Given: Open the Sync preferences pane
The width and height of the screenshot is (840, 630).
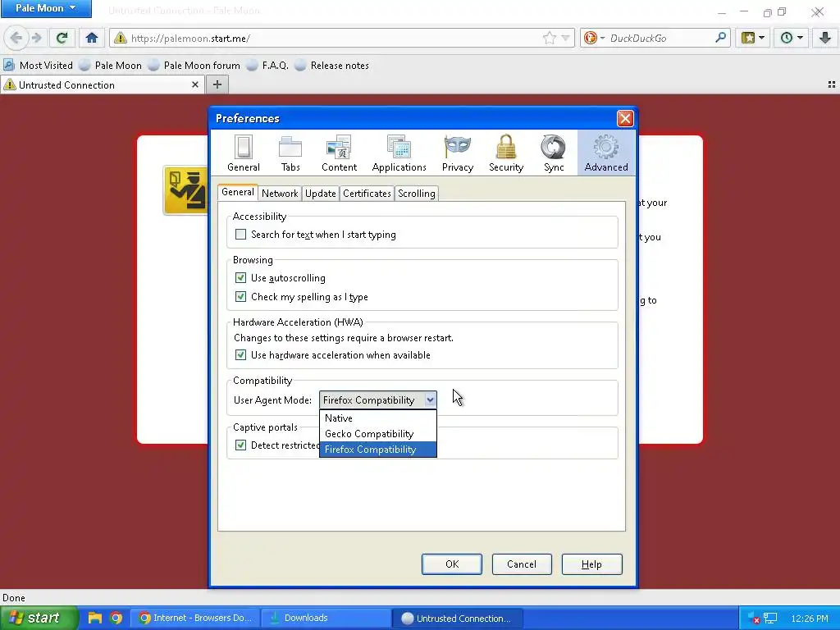Looking at the screenshot, I should (x=554, y=153).
